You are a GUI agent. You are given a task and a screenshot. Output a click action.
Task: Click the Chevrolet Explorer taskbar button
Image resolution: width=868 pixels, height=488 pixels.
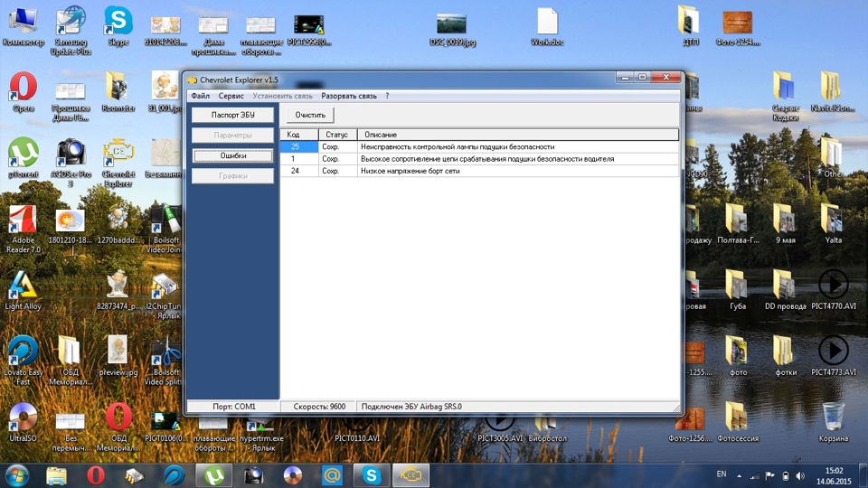(410, 475)
